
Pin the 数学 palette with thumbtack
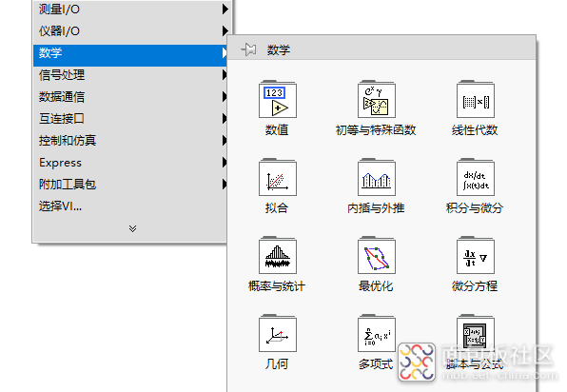pyautogui.click(x=249, y=49)
